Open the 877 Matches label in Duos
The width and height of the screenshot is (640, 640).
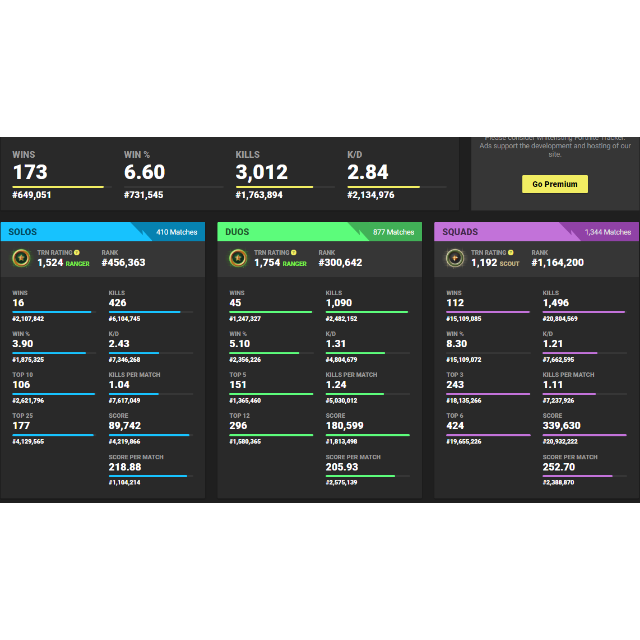pos(393,232)
